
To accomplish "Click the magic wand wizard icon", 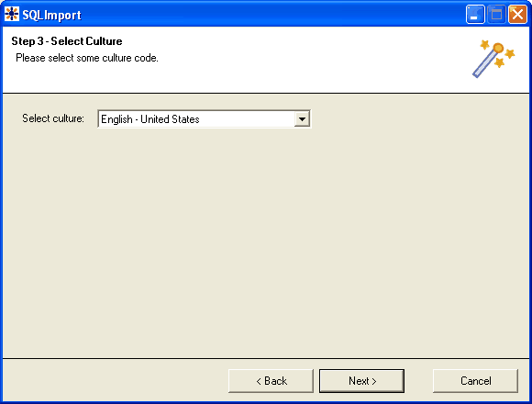I will pos(493,59).
